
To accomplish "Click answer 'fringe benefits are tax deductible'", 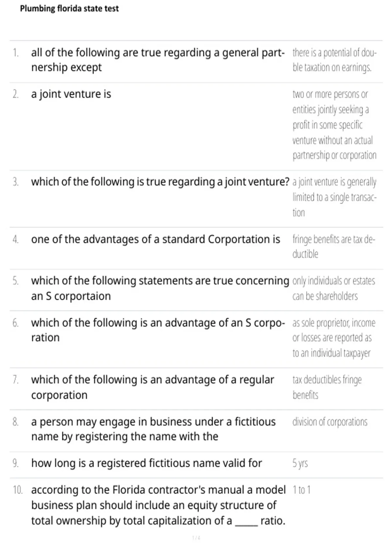I will tap(334, 247).
